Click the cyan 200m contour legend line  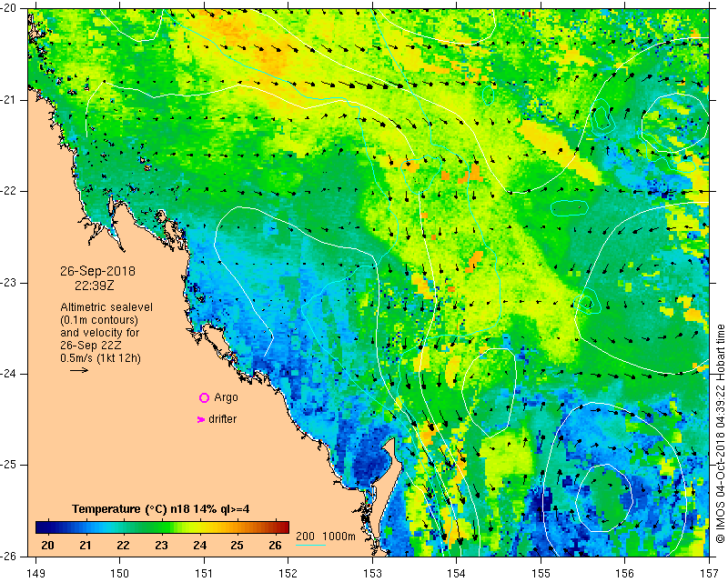310,545
